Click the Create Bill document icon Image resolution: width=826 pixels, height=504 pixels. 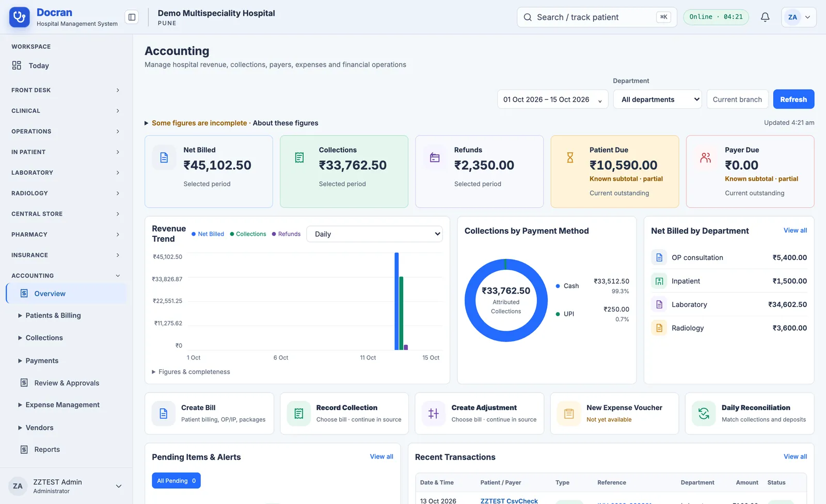(x=164, y=414)
